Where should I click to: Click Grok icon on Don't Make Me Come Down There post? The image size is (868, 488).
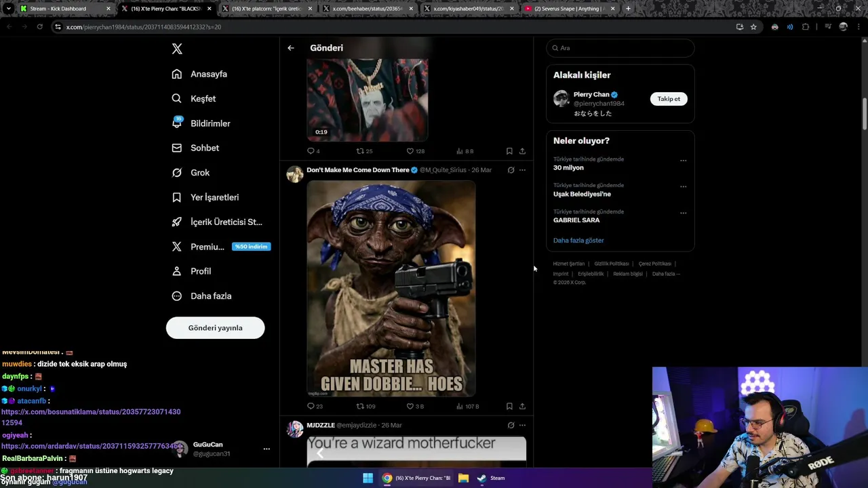coord(511,170)
